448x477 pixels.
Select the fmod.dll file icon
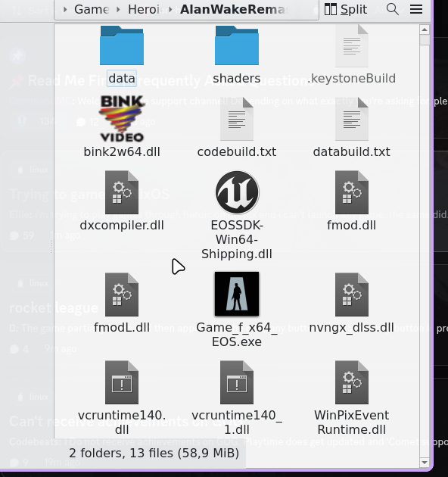pyautogui.click(x=352, y=192)
